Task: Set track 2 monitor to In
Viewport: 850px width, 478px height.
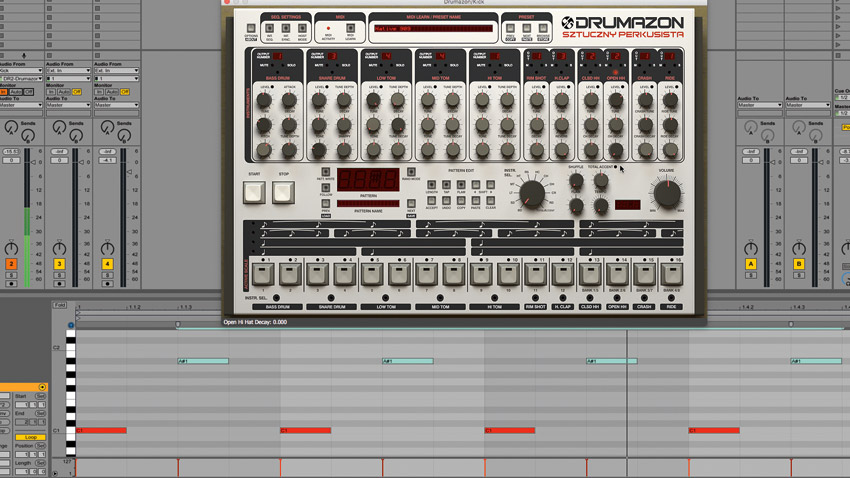Action: 3,92
